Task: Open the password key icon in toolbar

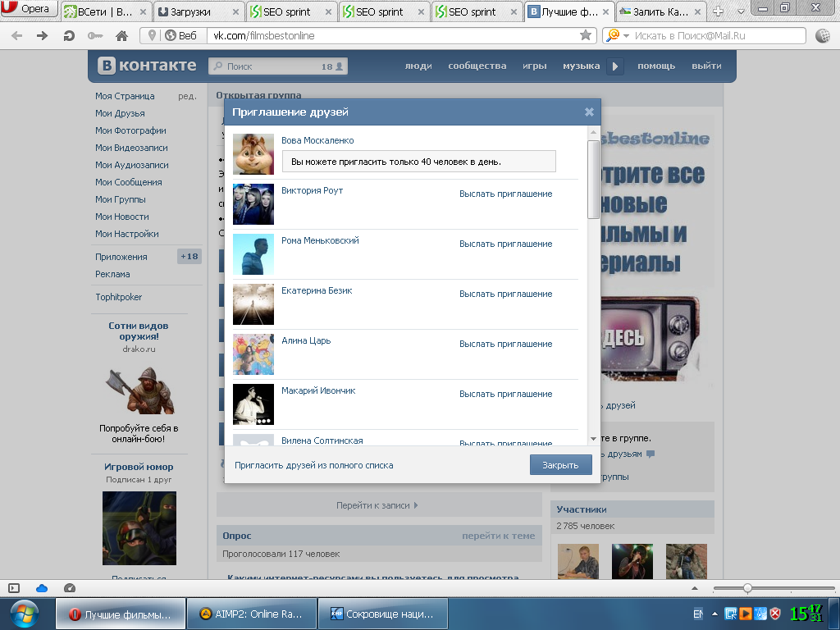Action: coord(95,36)
